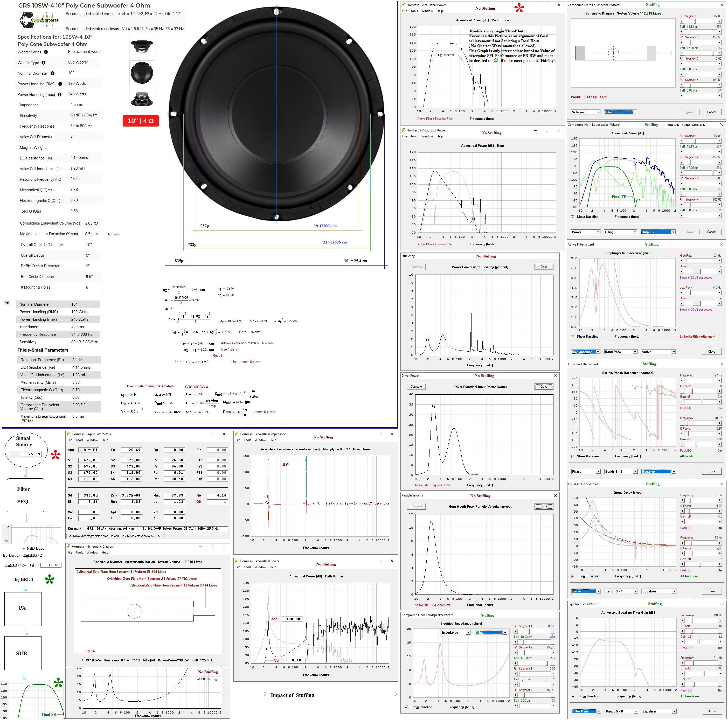
Task: Click left arrow of 214 Hz Frequency scrollbar
Action: [x=682, y=663]
